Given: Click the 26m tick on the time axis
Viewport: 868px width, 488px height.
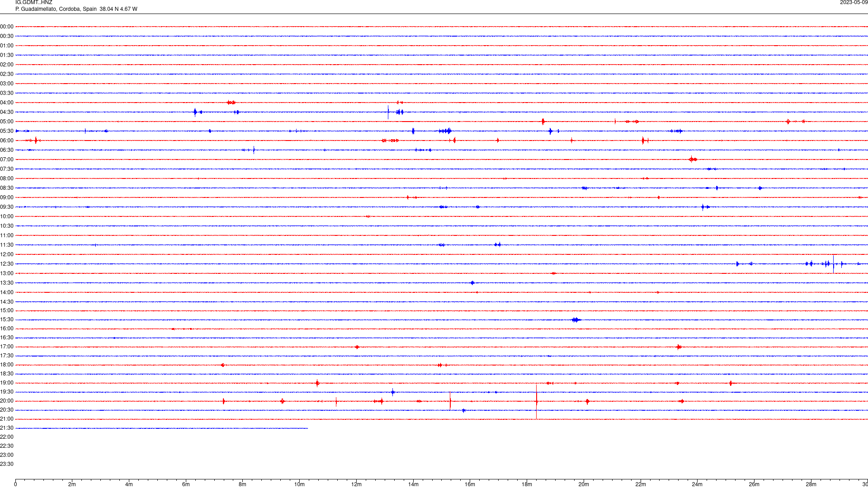Looking at the screenshot, I should pos(754,484).
